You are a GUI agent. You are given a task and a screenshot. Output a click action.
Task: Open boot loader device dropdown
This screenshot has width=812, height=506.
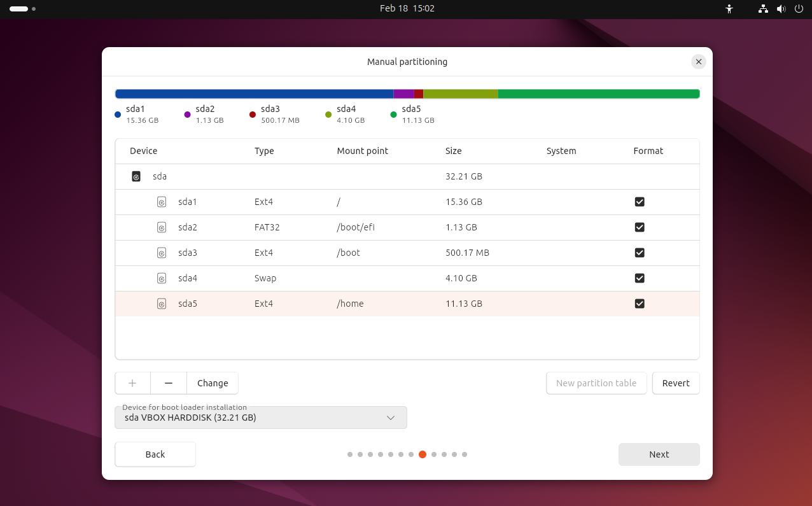coord(261,418)
